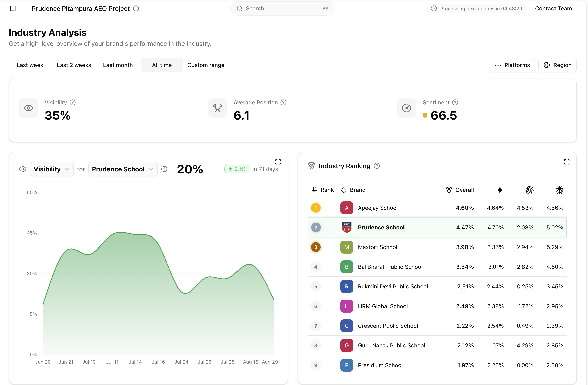Sort by Overall column header
The height and width of the screenshot is (385, 588).
click(x=460, y=190)
